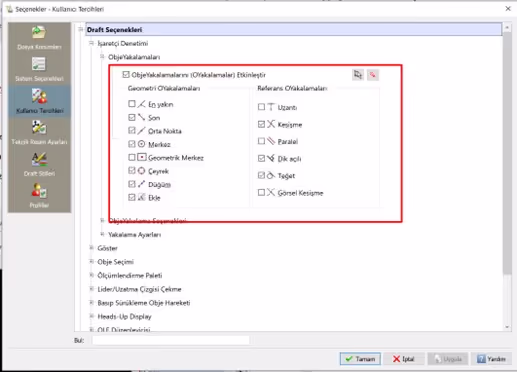This screenshot has height=372, width=517.
Task: Click the Merkez circle snap icon
Action: point(141,144)
